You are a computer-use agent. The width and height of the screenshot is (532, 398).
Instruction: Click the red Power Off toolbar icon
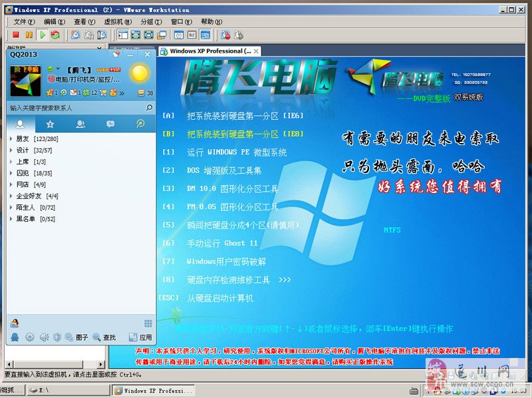pyautogui.click(x=15, y=35)
